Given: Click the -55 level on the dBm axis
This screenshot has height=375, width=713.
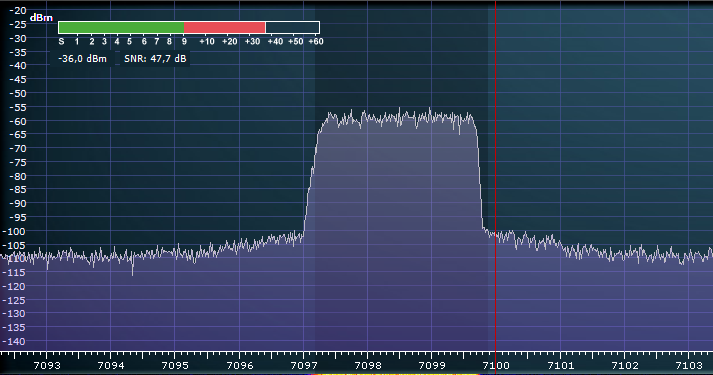Looking at the screenshot, I should click(17, 107).
